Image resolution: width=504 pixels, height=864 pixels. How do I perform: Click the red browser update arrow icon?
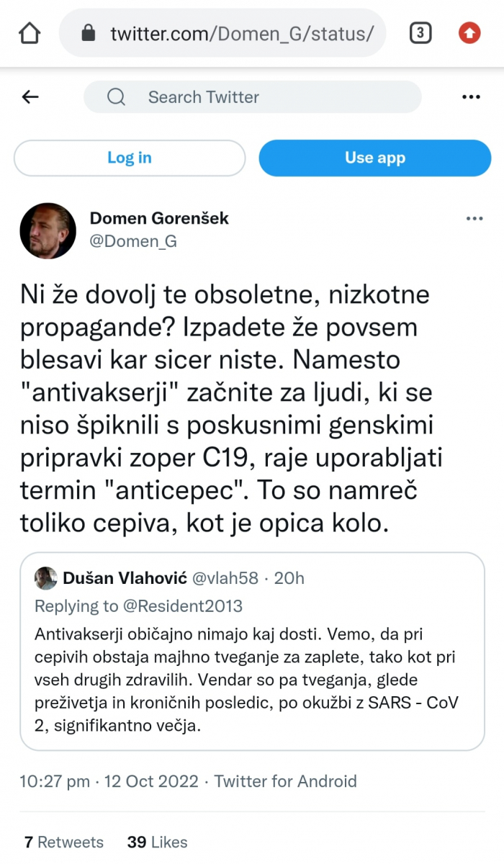pyautogui.click(x=469, y=33)
